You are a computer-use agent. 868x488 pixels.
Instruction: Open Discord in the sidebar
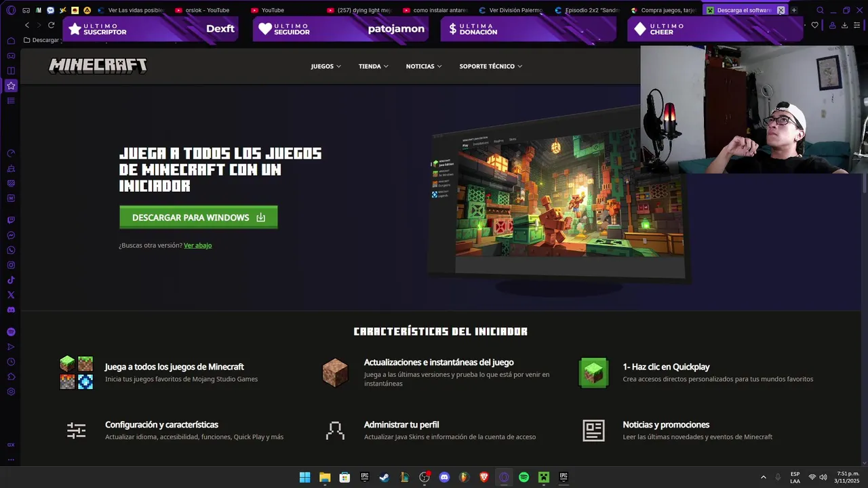(x=11, y=310)
